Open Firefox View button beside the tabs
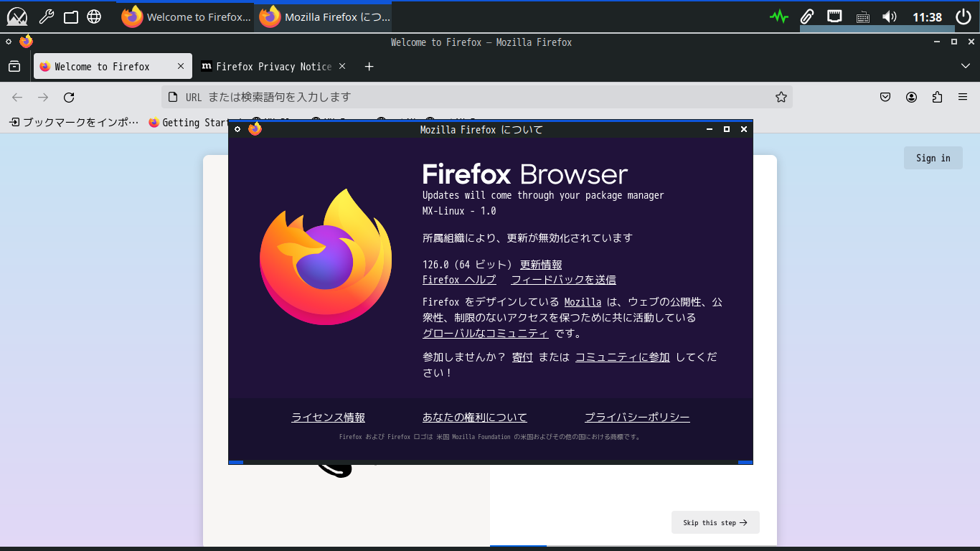 (14, 67)
